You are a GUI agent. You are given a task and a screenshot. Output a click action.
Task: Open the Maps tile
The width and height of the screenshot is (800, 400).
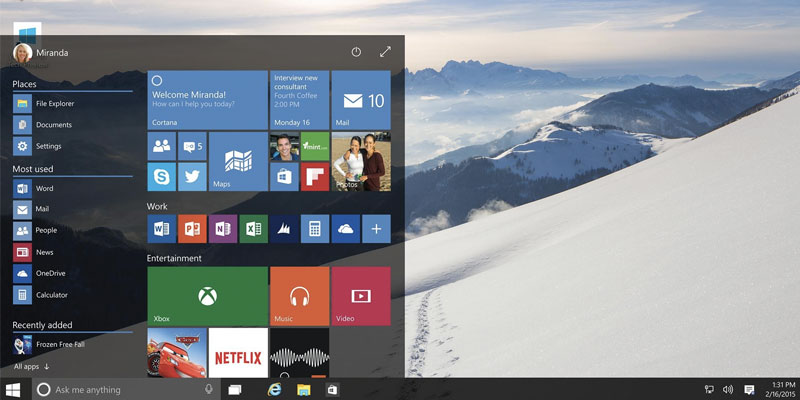[238, 162]
